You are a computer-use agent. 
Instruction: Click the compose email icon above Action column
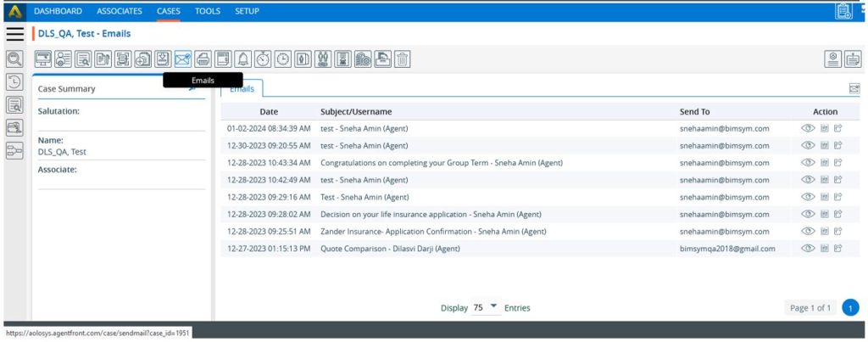tap(854, 88)
